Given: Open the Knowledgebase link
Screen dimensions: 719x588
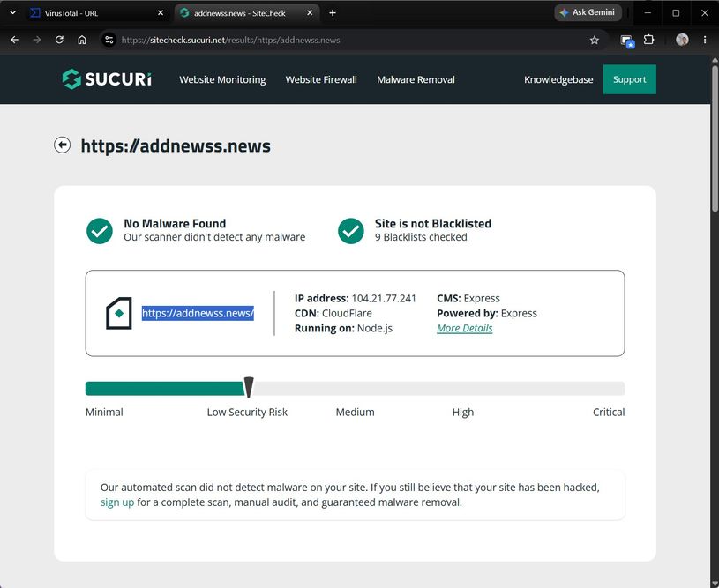Looking at the screenshot, I should 558,79.
